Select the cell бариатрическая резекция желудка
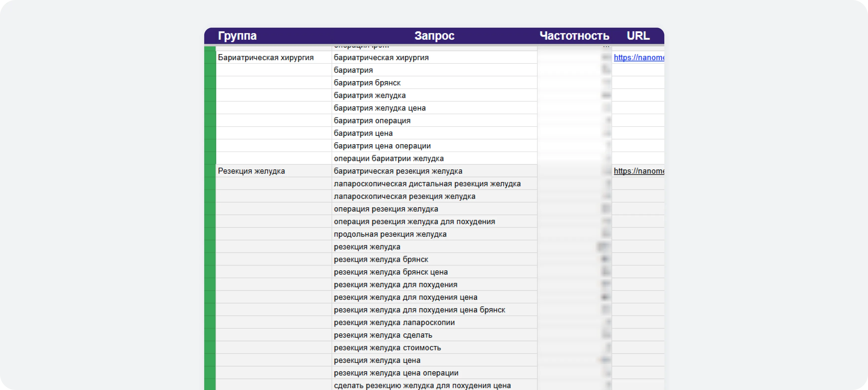 (x=434, y=171)
